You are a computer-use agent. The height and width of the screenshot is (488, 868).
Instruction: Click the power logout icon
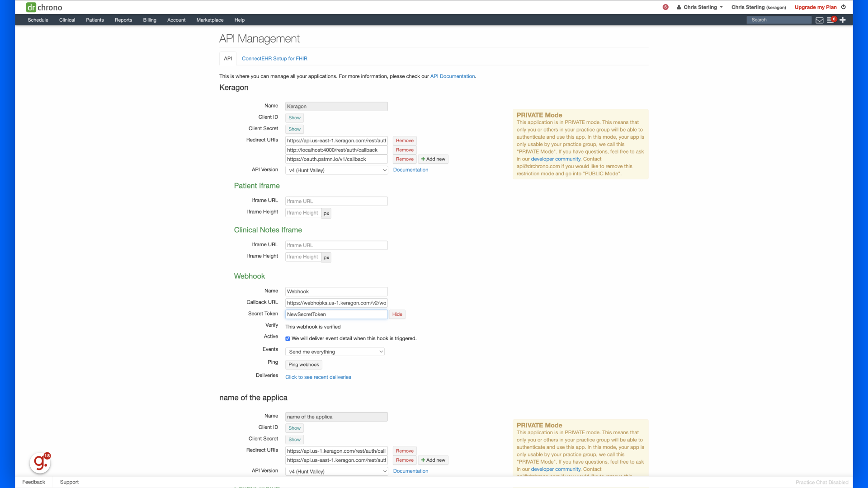coord(844,7)
